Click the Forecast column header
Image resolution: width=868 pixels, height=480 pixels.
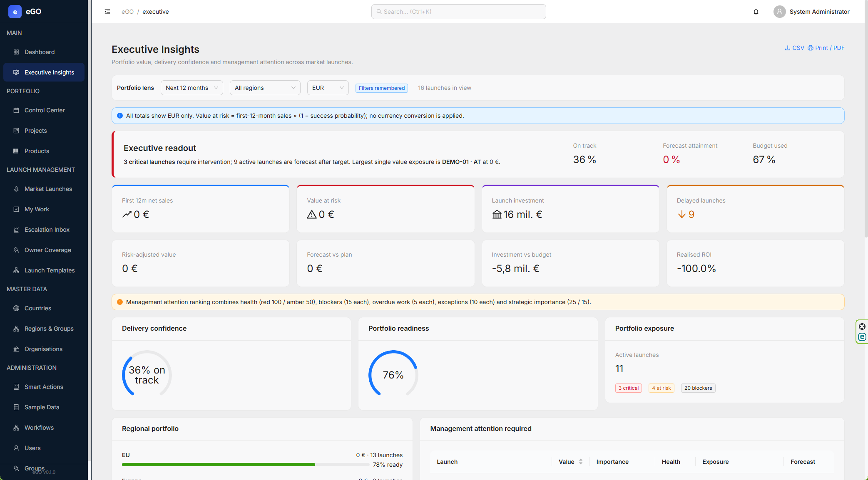click(x=803, y=462)
